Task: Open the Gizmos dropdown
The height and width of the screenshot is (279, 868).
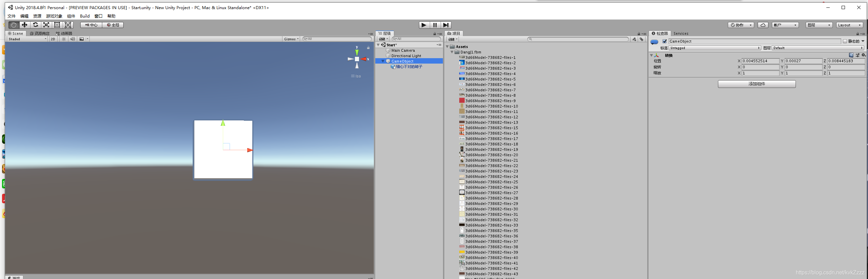Action: (291, 39)
